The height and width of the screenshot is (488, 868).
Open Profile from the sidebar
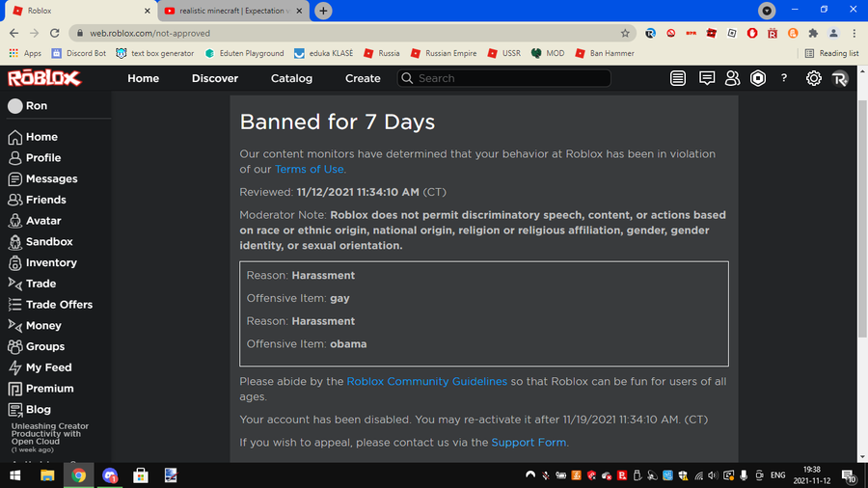35,158
